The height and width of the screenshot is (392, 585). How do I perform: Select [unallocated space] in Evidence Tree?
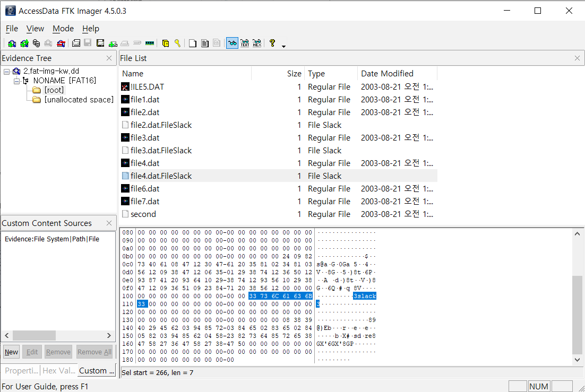[x=79, y=100]
